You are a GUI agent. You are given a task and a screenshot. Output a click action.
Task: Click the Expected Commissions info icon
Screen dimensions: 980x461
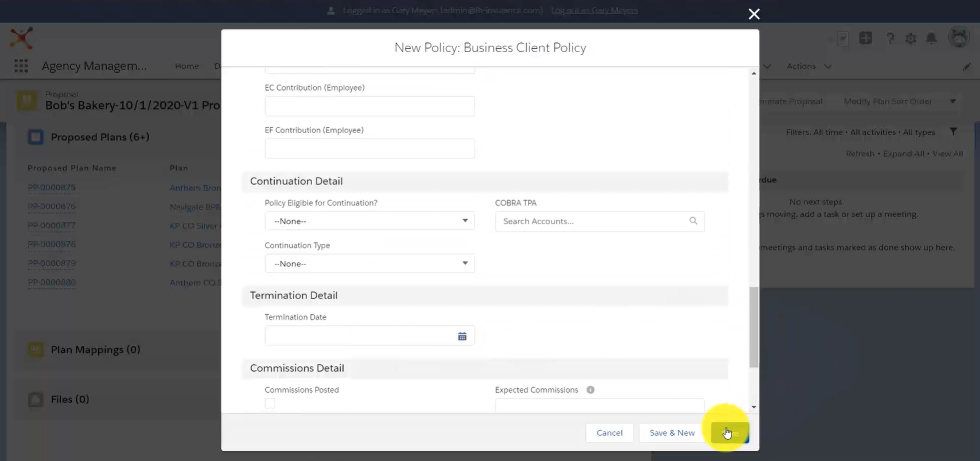click(x=590, y=390)
